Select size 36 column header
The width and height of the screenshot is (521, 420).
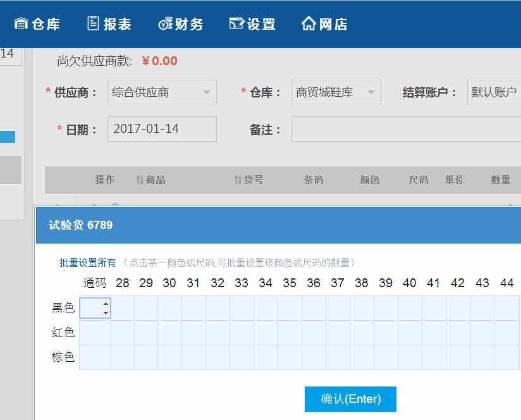(x=314, y=283)
